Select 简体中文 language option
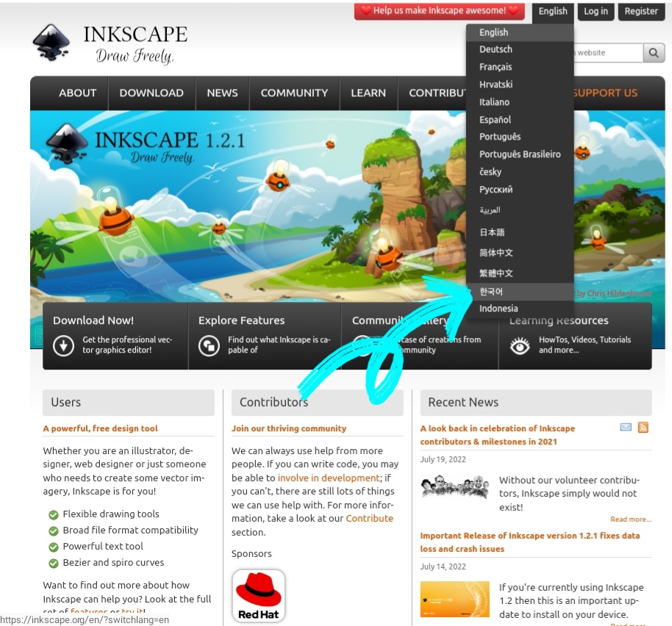672x626 pixels. (x=520, y=253)
